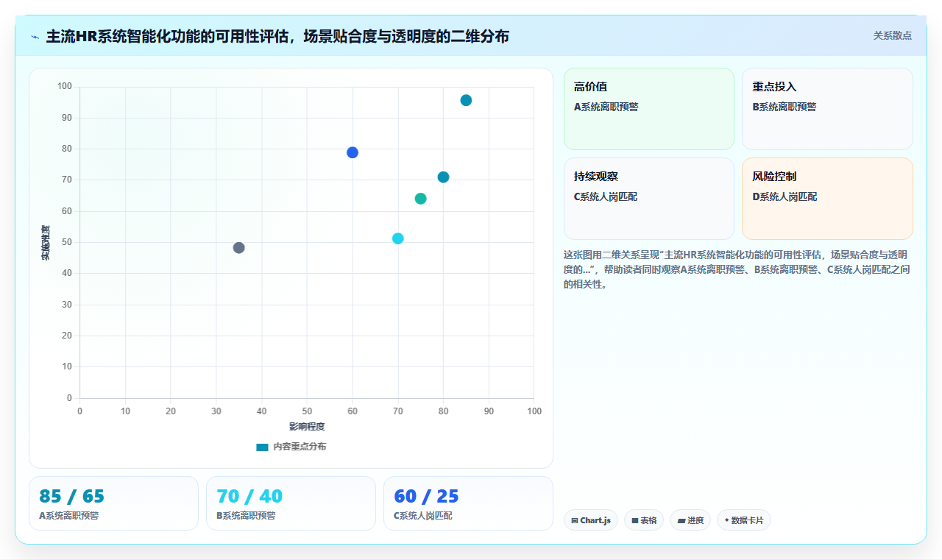Click the 表格 tag icon
This screenshot has height=560, width=942.
pyautogui.click(x=635, y=521)
